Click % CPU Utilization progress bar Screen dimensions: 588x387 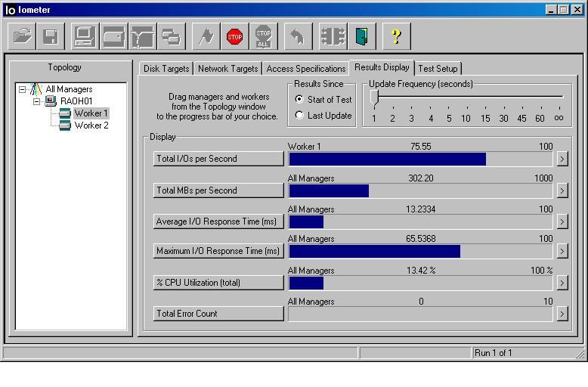pos(420,283)
